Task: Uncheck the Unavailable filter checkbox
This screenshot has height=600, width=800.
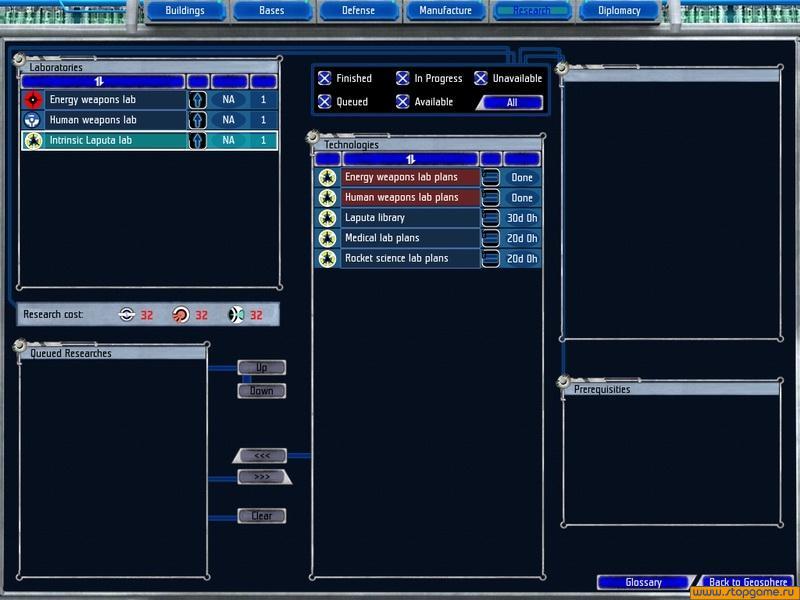Action: click(x=481, y=78)
